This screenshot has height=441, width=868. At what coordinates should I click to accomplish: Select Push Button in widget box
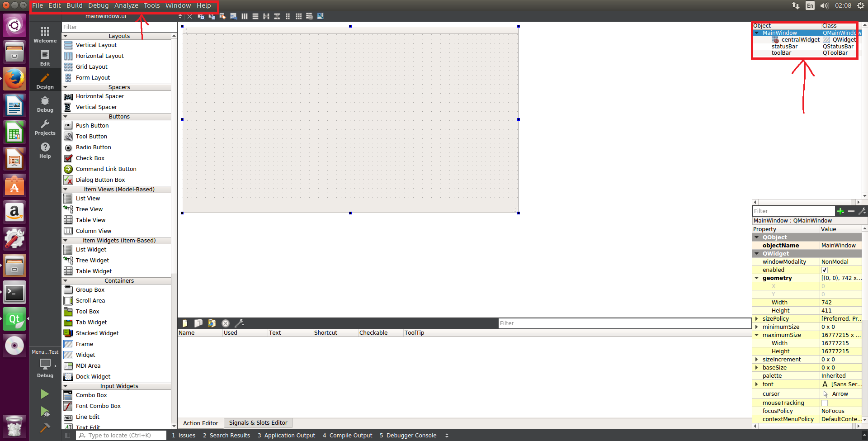click(x=92, y=126)
